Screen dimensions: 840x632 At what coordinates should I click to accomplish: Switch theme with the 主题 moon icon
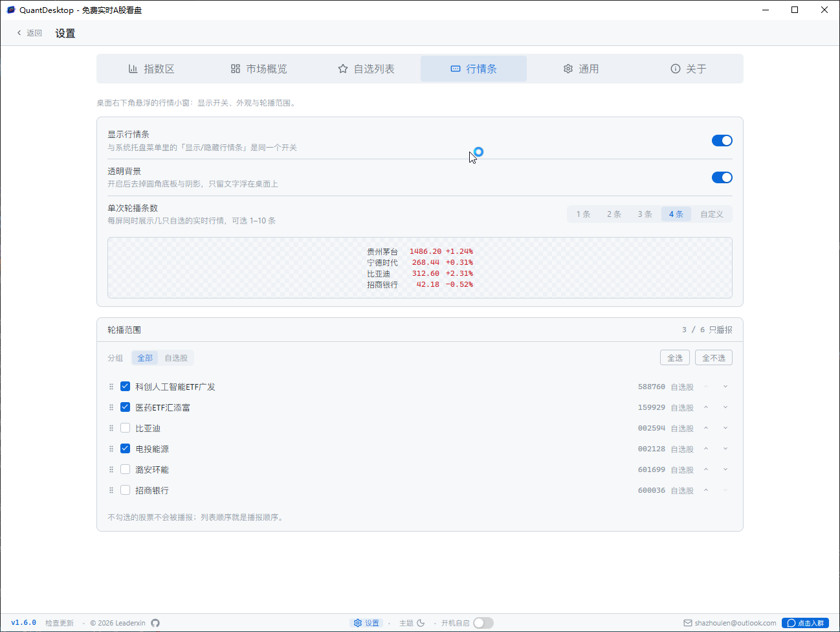click(421, 623)
